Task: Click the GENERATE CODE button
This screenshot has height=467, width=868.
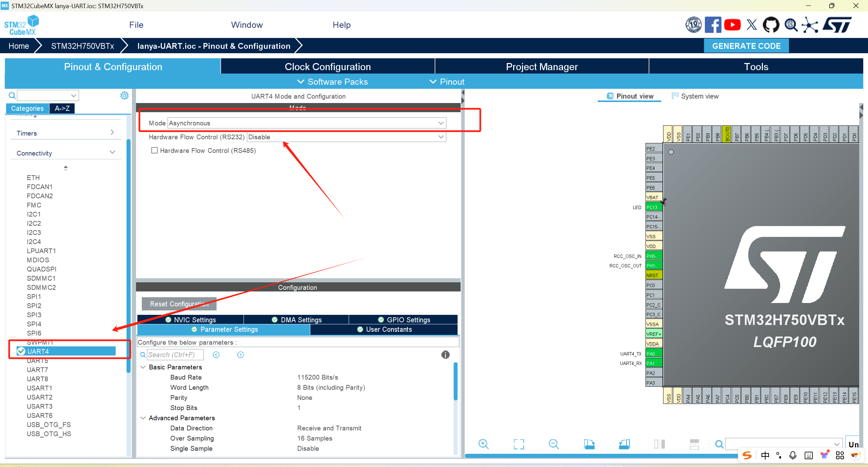Action: coord(746,46)
